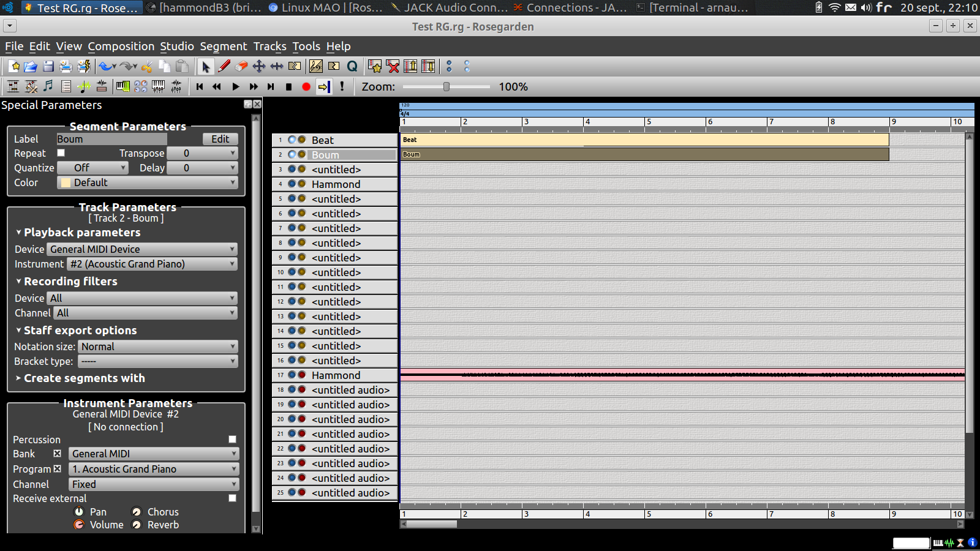Image resolution: width=980 pixels, height=551 pixels.
Task: Adjust the Zoom slider handle
Action: click(x=447, y=86)
